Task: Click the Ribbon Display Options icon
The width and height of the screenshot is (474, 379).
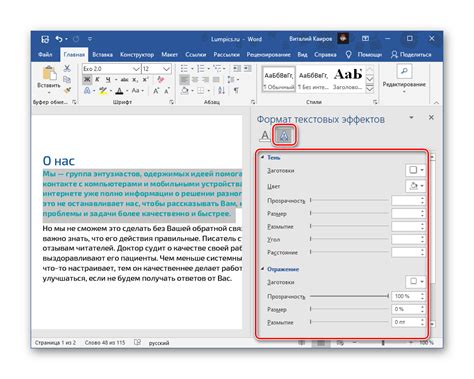Action: 365,39
